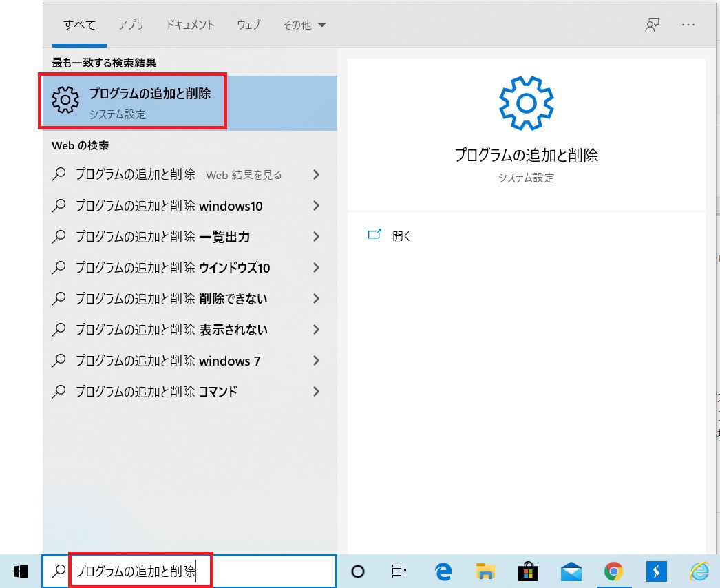Click the 開く open icon
This screenshot has height=588, width=720.
374,234
